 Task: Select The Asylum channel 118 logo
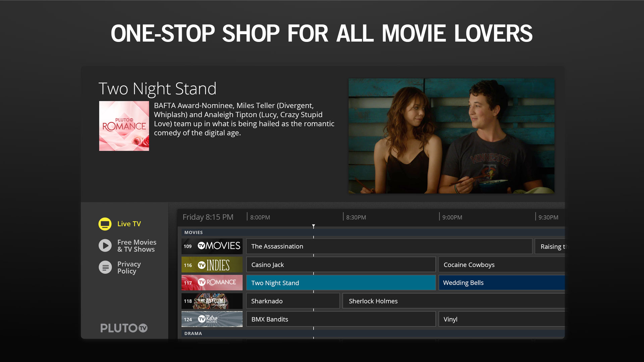point(212,301)
